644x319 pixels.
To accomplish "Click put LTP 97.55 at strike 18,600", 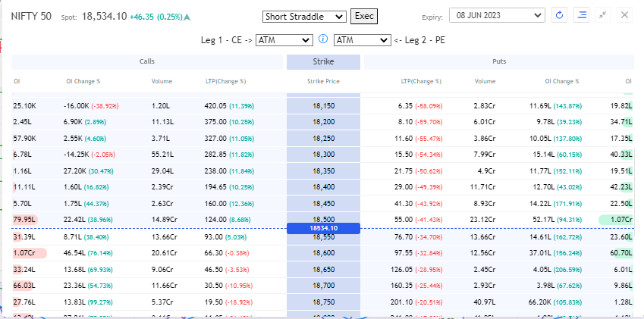I will point(404,253).
